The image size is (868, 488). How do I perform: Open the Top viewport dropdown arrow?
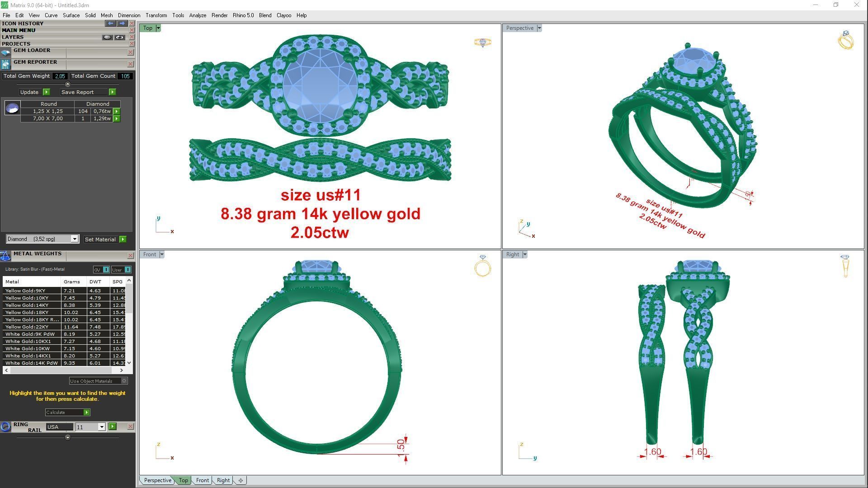[x=158, y=28]
